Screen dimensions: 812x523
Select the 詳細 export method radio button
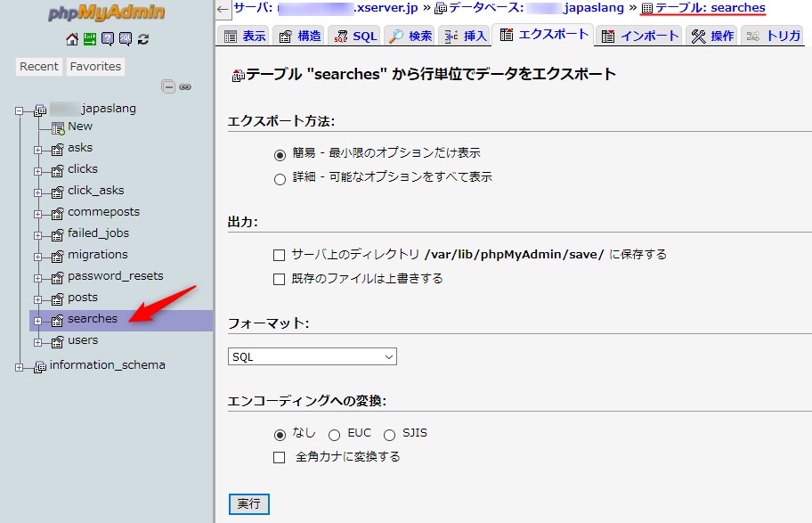[280, 178]
